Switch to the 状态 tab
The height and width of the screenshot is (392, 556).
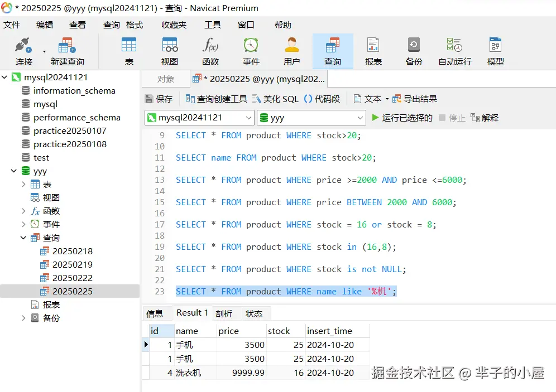254,313
